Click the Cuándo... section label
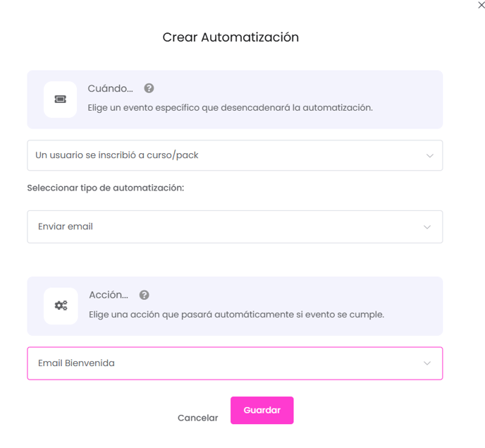This screenshot has width=485, height=448. [x=111, y=88]
